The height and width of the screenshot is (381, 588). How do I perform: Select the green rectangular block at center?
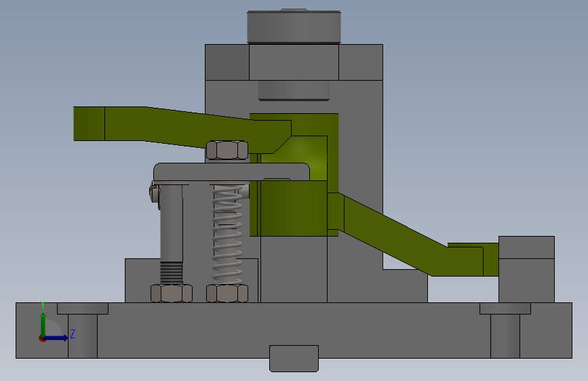point(294,209)
